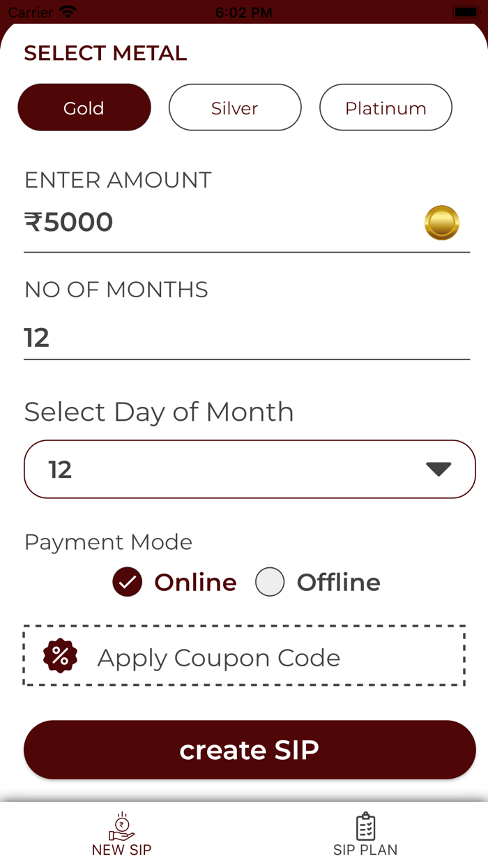The height and width of the screenshot is (868, 488).
Task: Tap the gold coin icon beside the amount
Action: click(441, 222)
